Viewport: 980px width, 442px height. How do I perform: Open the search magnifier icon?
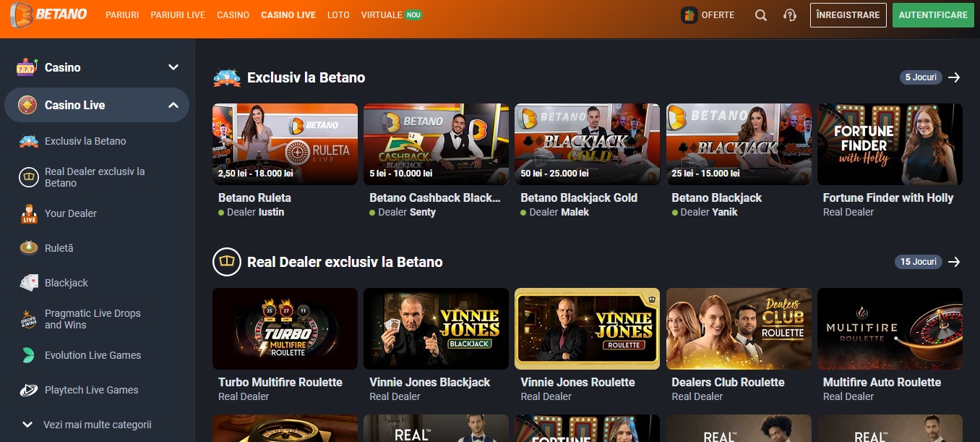coord(760,15)
